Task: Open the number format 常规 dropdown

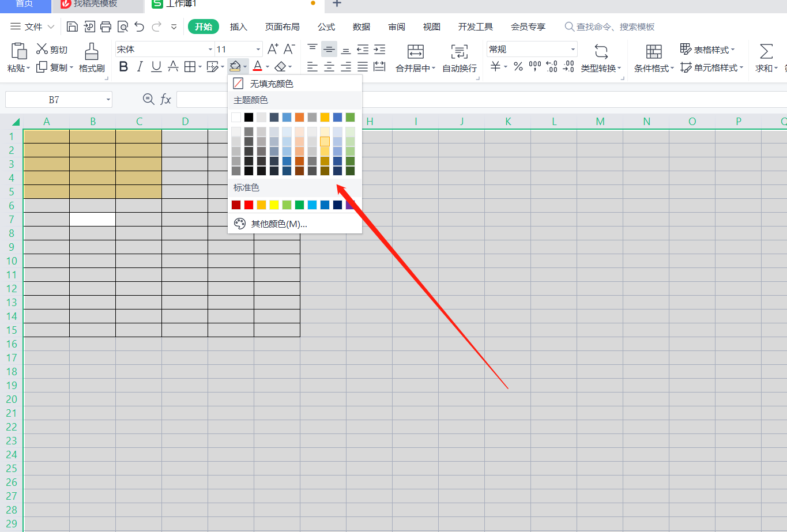Action: click(x=573, y=50)
